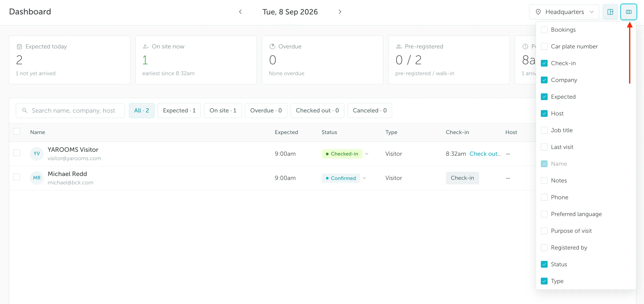Select the On site · 1 filter tab

point(223,111)
